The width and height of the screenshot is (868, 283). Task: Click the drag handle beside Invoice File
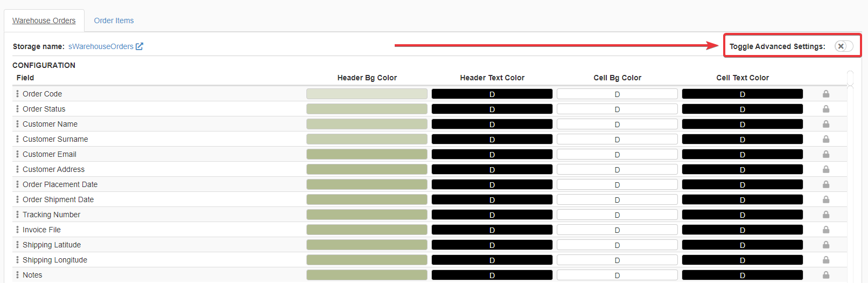pyautogui.click(x=17, y=230)
